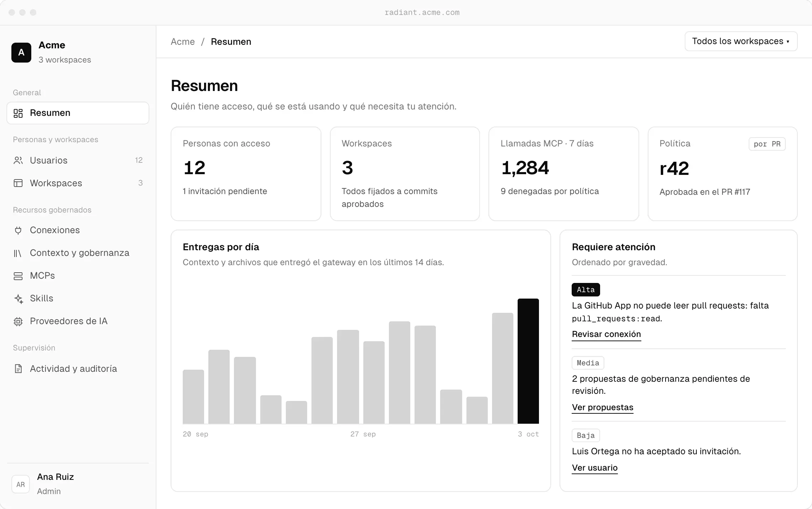Click the Llamadas MCP 7 días card

tap(564, 174)
